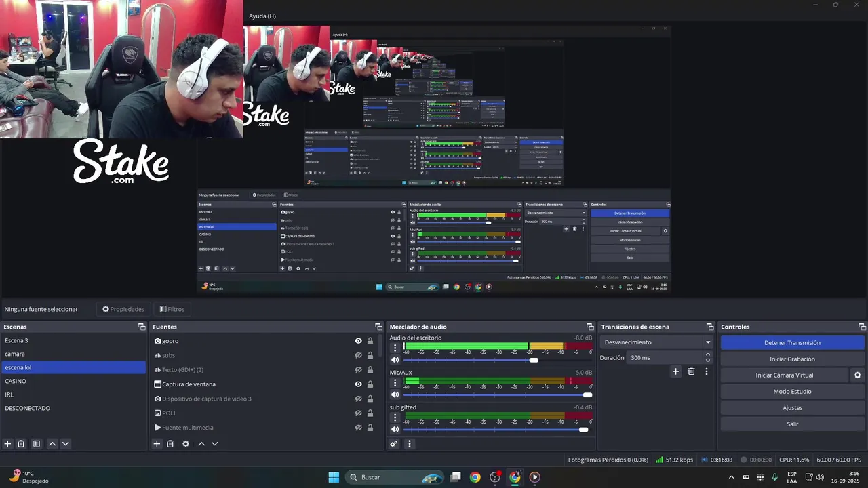Select the CASINO scene
Image resolution: width=868 pixels, height=488 pixels.
pos(73,381)
